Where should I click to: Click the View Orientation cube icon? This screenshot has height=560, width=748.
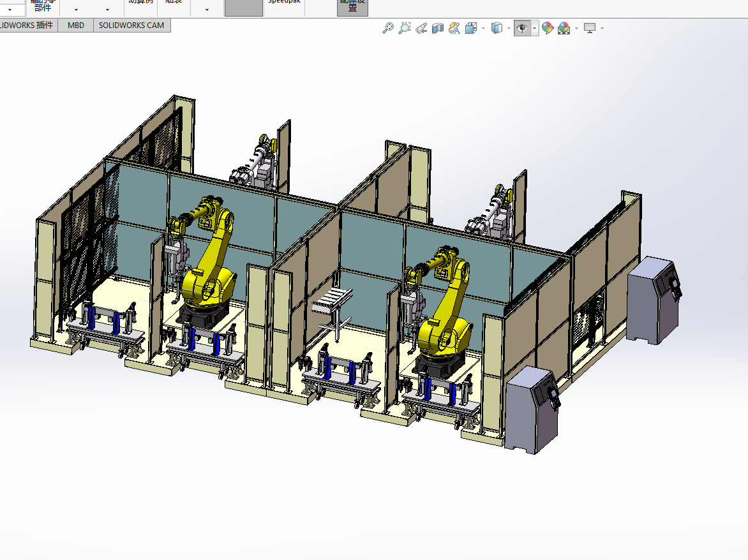(x=471, y=29)
